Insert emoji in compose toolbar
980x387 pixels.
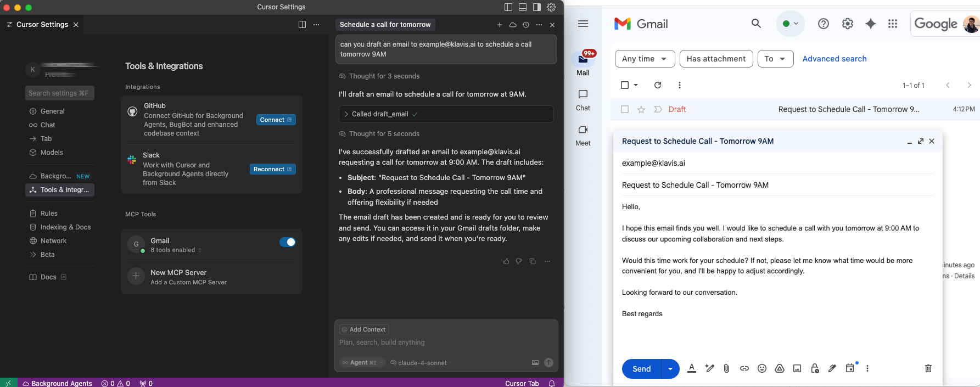(762, 368)
